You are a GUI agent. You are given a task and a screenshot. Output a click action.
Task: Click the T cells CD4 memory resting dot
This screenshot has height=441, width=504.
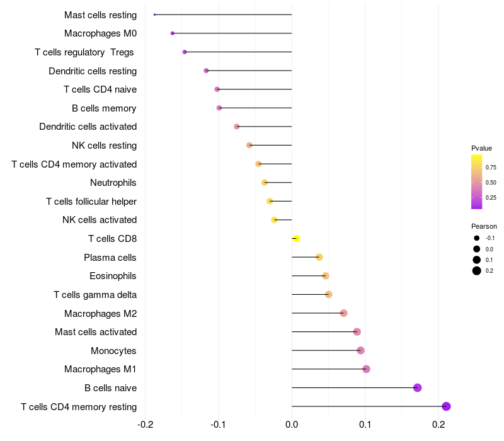coord(446,406)
